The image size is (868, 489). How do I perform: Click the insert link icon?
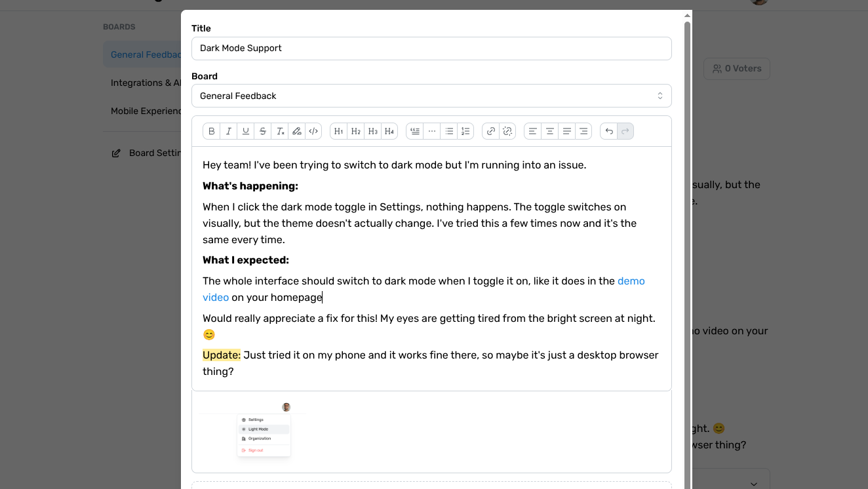491,131
